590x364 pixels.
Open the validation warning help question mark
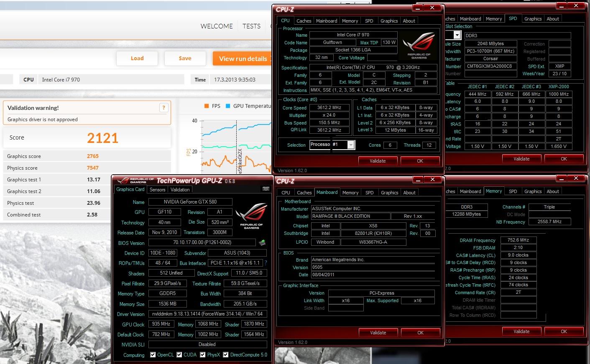[164, 107]
